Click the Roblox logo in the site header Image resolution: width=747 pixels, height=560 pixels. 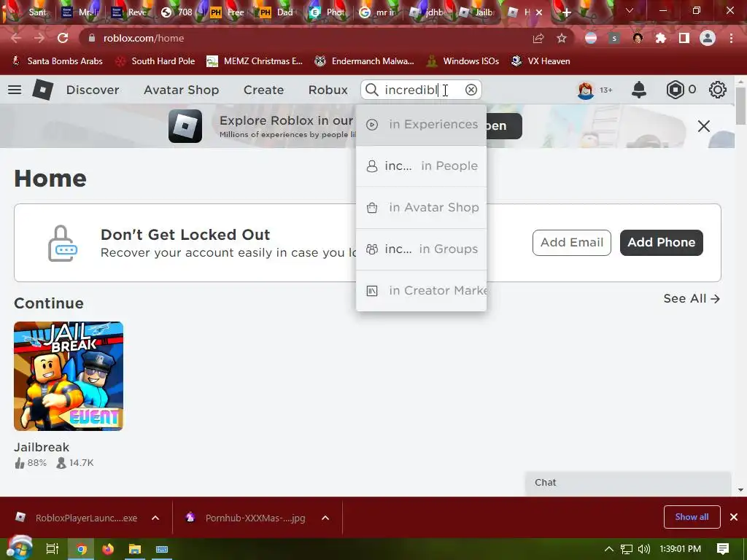pyautogui.click(x=43, y=90)
